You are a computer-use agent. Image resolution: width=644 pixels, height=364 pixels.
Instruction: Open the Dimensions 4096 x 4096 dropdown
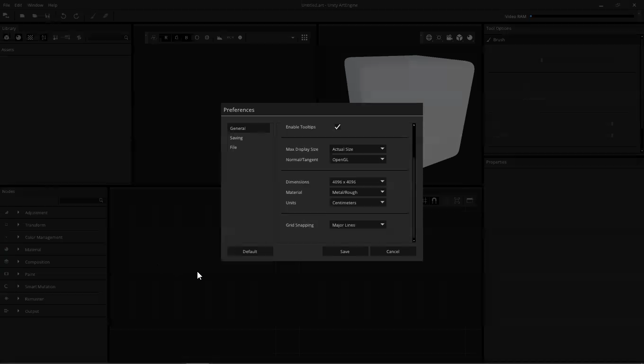point(358,182)
